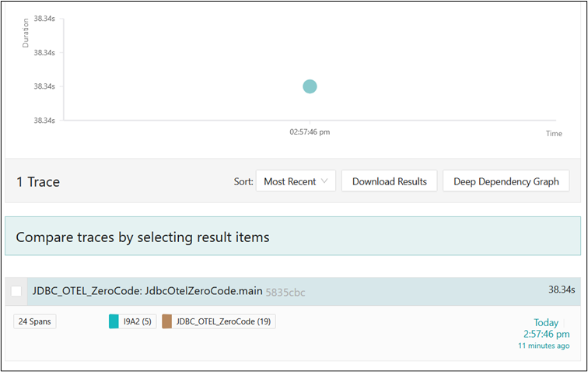Screen dimensions: 588x372
Task: Select the JDBC_OTEL_ZeroCode (19) service tag
Action: 223,321
